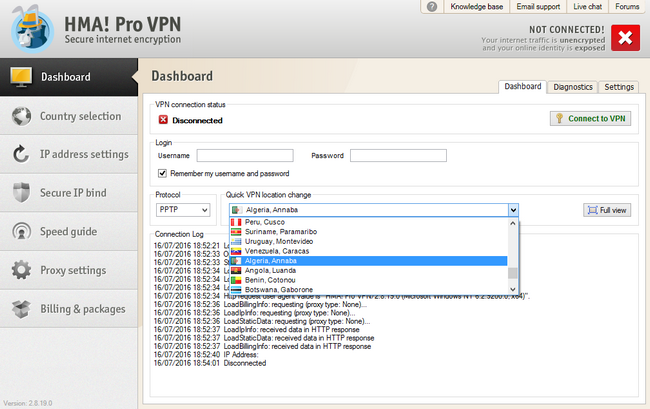Click the Venezuela flag icon in list
The height and width of the screenshot is (409, 650).
(x=236, y=251)
